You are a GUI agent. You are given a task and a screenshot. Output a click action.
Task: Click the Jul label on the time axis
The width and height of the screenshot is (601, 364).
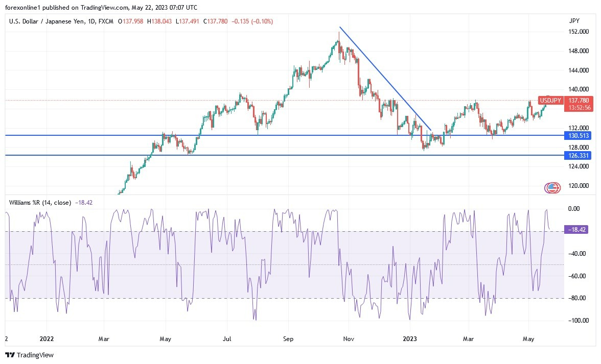(x=227, y=338)
